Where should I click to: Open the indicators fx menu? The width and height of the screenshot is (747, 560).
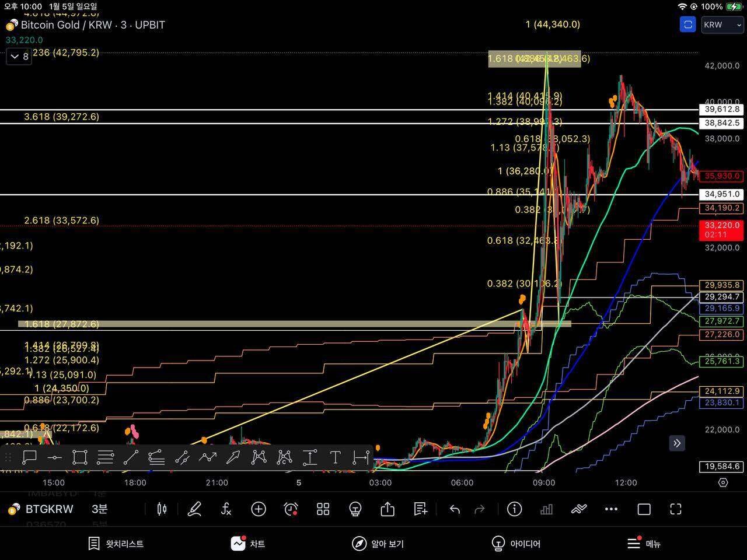pos(226,509)
